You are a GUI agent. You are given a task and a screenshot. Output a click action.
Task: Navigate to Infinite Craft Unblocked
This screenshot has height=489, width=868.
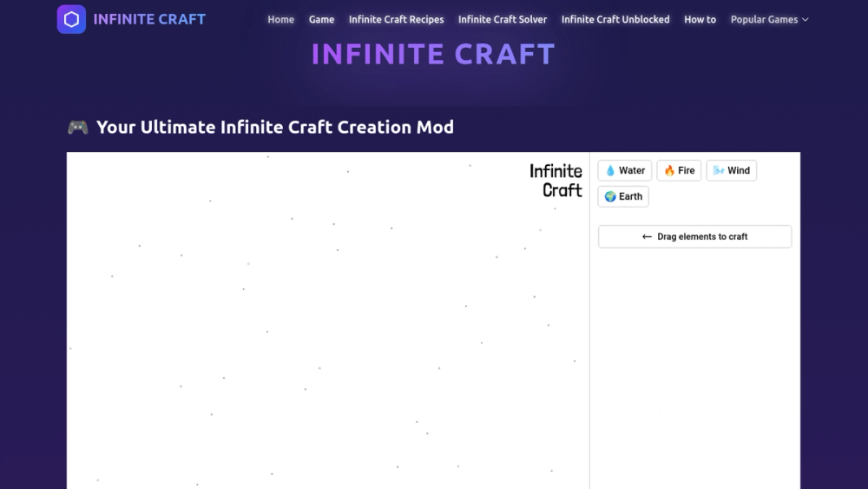point(615,19)
